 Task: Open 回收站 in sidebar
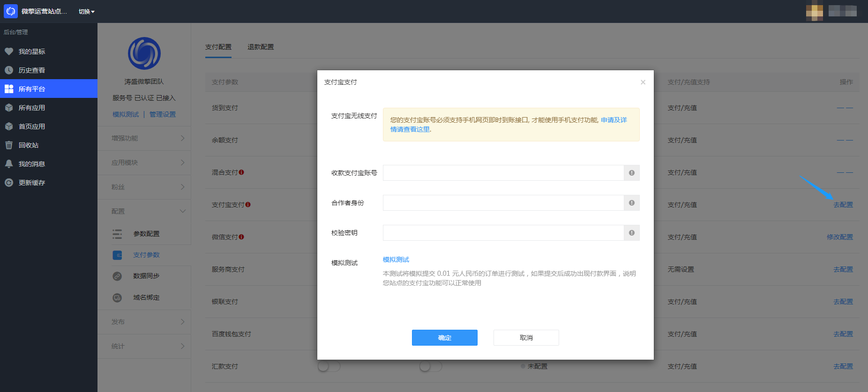49,145
